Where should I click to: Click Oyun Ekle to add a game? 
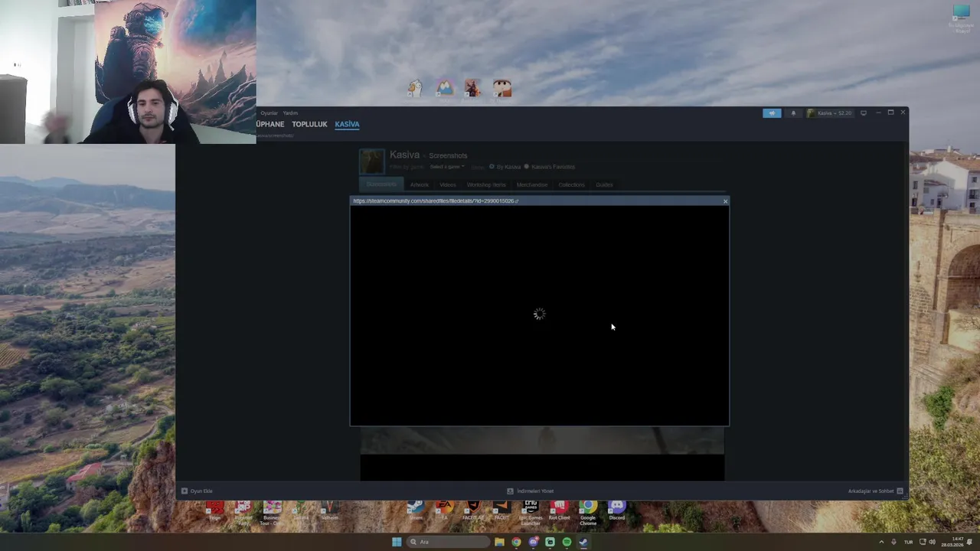[197, 491]
